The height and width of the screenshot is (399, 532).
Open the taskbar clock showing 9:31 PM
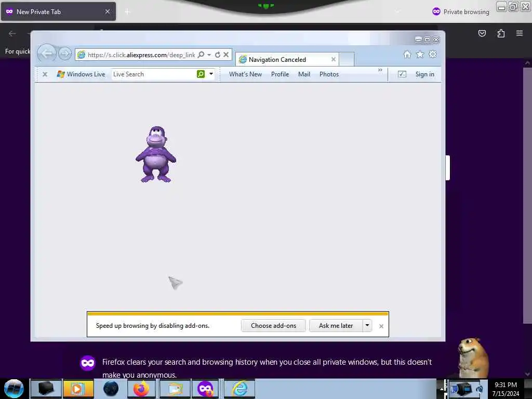coord(506,389)
